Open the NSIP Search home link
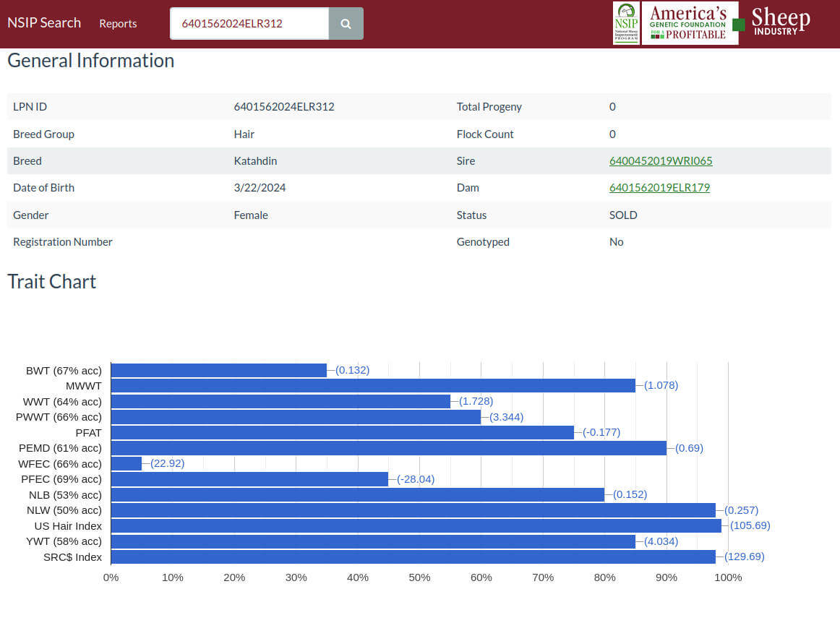Image resolution: width=840 pixels, height=636 pixels. pyautogui.click(x=44, y=23)
